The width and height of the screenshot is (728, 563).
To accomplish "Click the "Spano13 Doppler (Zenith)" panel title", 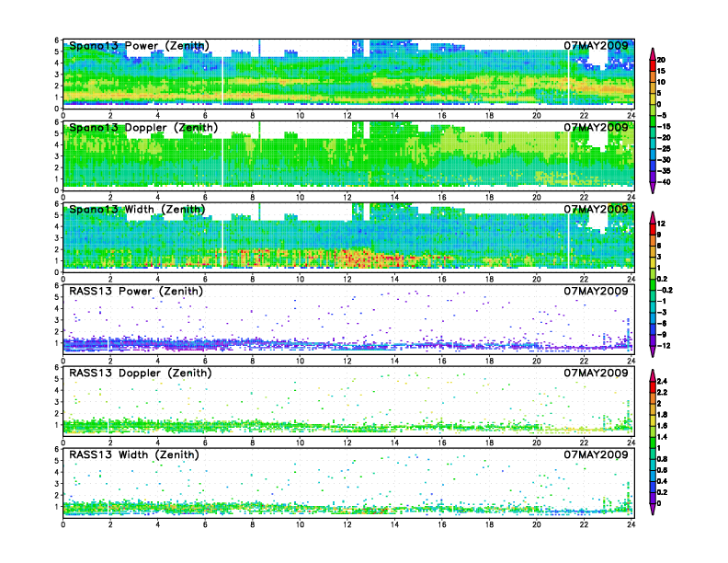I will [x=143, y=128].
